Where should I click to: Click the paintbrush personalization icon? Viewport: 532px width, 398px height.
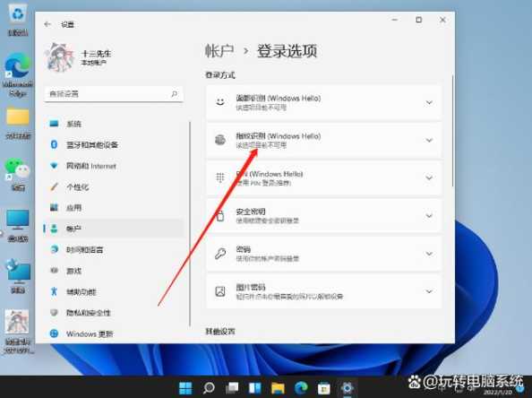[x=54, y=186]
